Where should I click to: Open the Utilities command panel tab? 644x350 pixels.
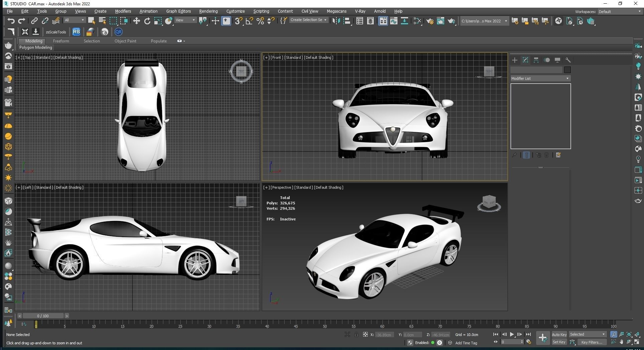(x=568, y=60)
